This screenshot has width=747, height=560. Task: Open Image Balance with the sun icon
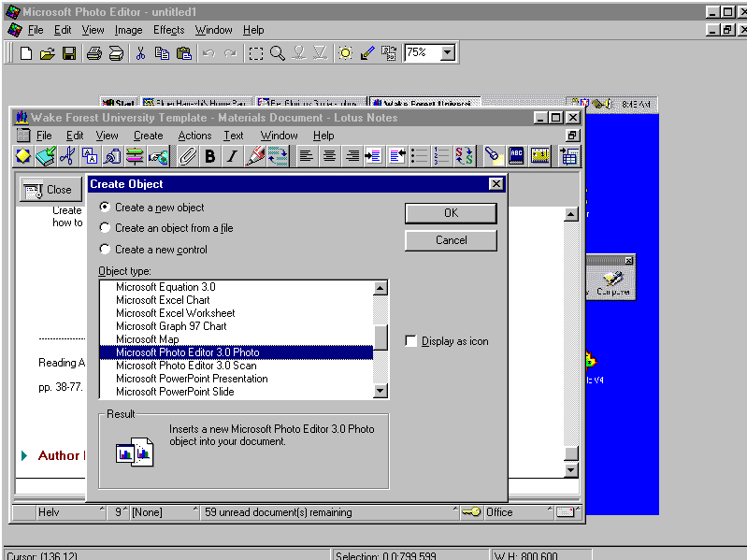coord(345,53)
